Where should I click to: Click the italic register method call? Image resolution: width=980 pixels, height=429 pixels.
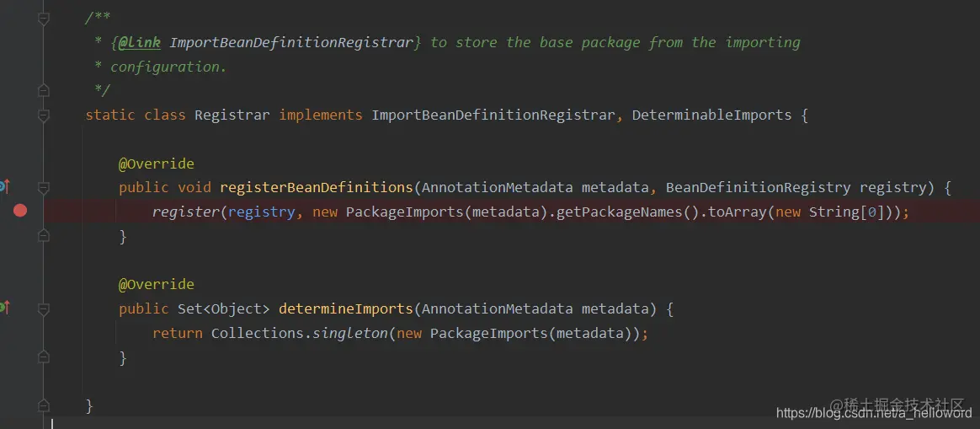(x=185, y=212)
